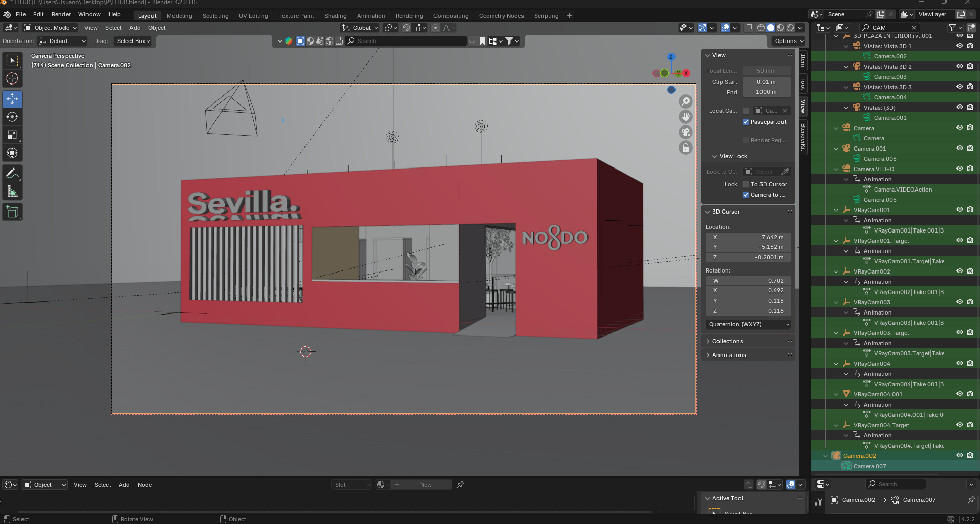Screen dimensions: 980x524
Task: Click the zoom magnifier viewport gizmo
Action: tap(685, 101)
